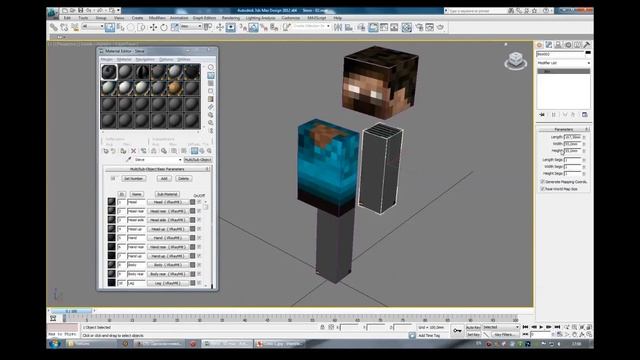Toggle Generate Mapping Coords checkbox
The width and height of the screenshot is (640, 360).
[x=542, y=182]
